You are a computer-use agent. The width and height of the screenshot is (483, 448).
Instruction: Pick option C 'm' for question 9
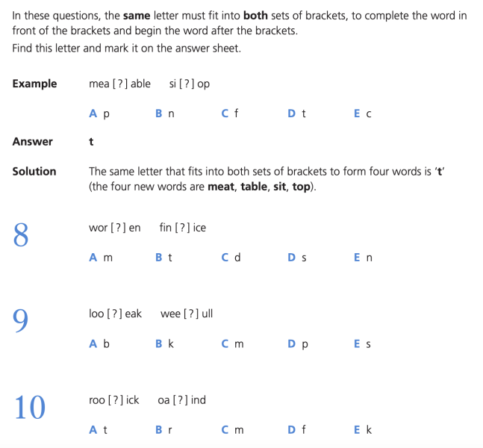pos(233,343)
